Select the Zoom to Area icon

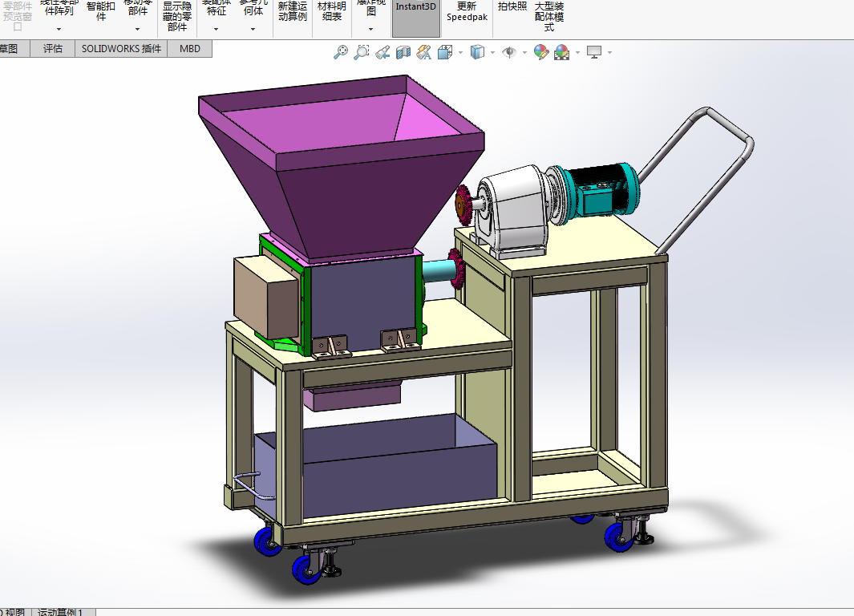361,52
